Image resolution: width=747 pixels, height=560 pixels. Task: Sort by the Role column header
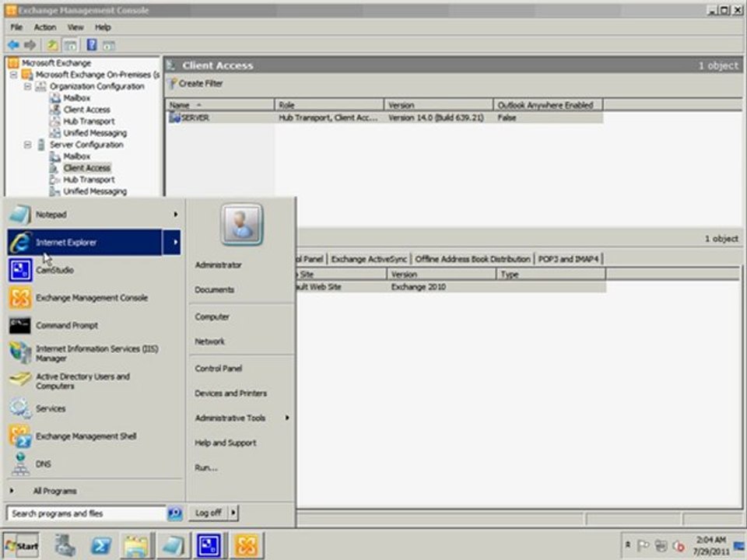click(329, 105)
